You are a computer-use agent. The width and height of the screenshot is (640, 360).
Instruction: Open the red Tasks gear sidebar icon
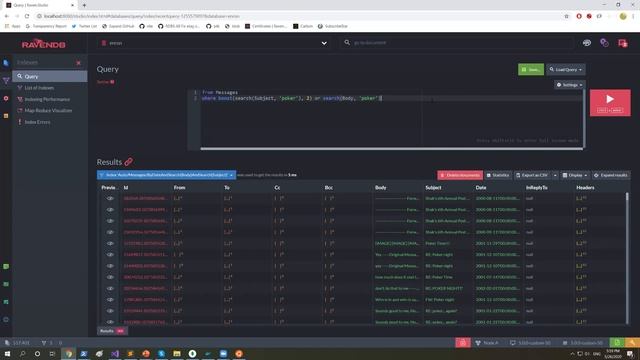click(6, 98)
